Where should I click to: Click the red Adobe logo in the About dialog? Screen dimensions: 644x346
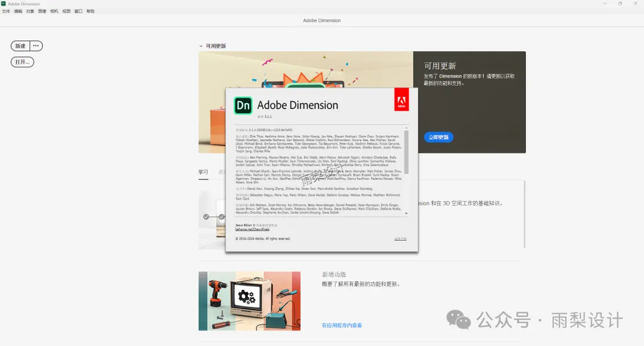(401, 99)
